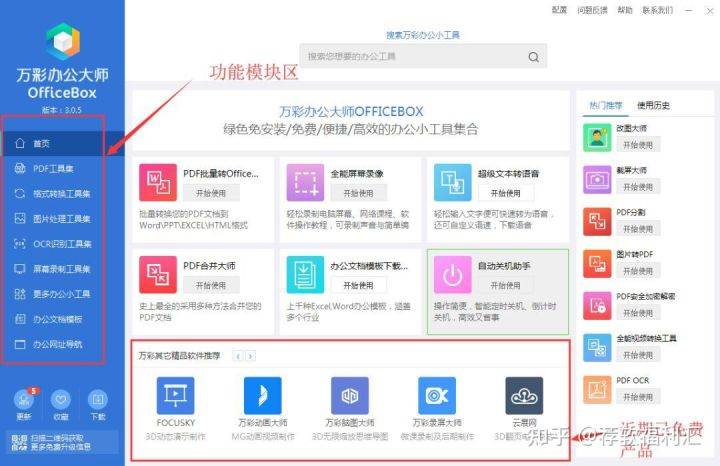Open 配置 settings in title bar
The height and width of the screenshot is (466, 720).
(559, 10)
